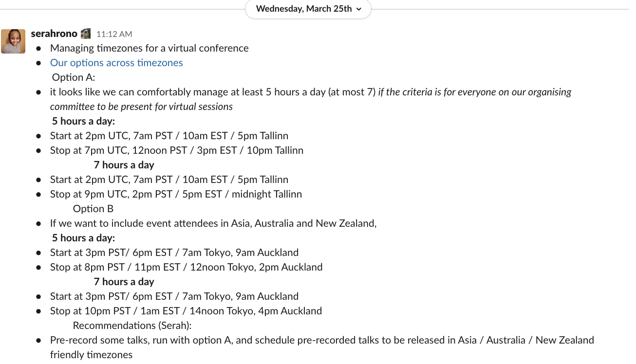Screen dimensions: 636x364
Task: Click the 11:12 AM message timestamp
Action: coord(114,34)
